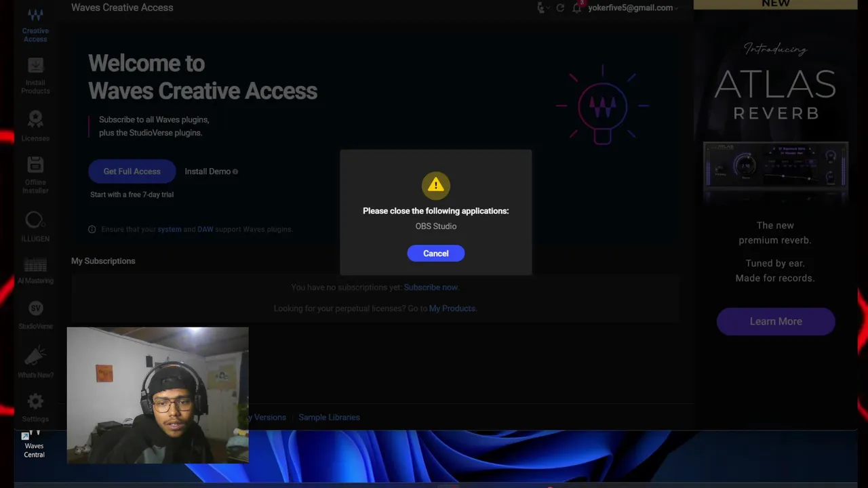
Task: Open the Offline Installer section
Action: pos(35,176)
